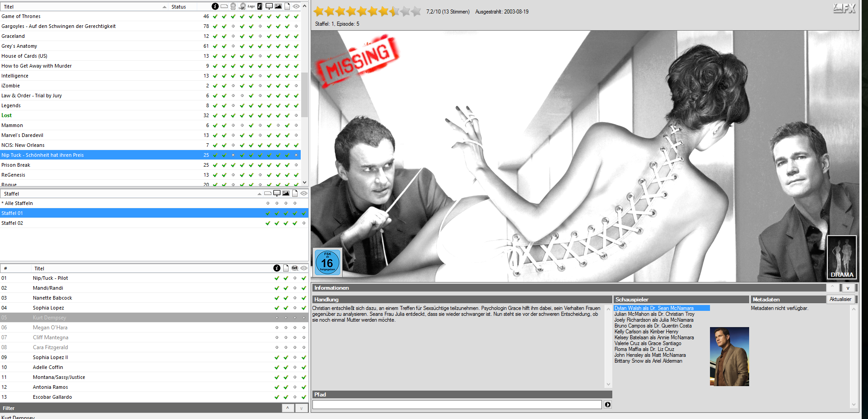868x419 pixels.
Task: Click the eye icon in Staffel header
Action: pos(304,193)
